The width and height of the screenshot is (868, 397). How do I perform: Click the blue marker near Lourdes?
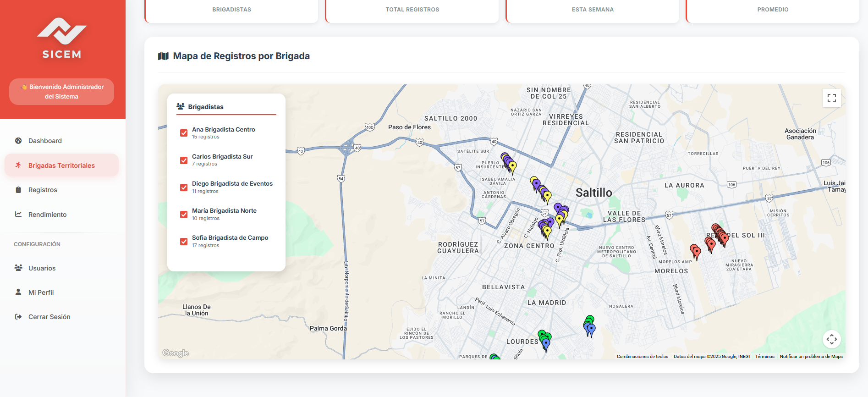point(546,345)
